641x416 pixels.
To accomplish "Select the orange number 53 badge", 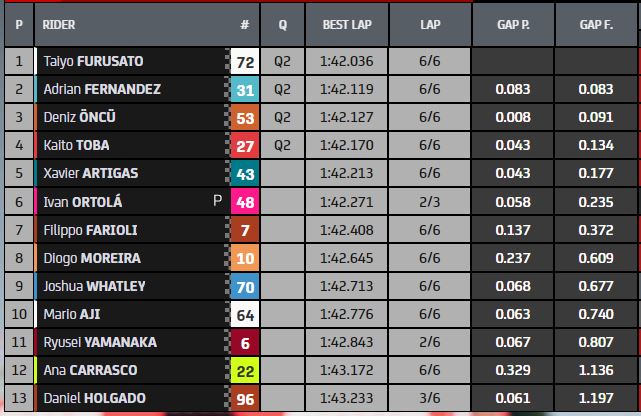I will pos(245,117).
